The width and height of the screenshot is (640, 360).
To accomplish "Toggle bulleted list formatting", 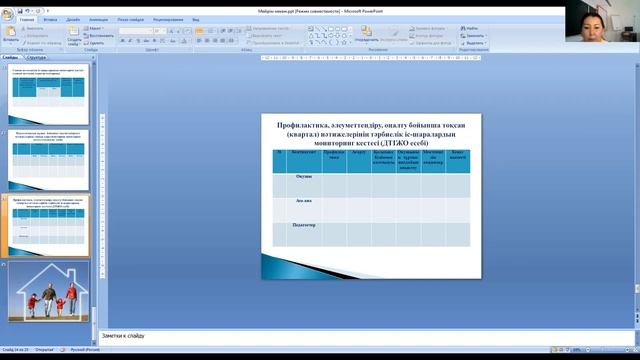I will pyautogui.click(x=200, y=31).
